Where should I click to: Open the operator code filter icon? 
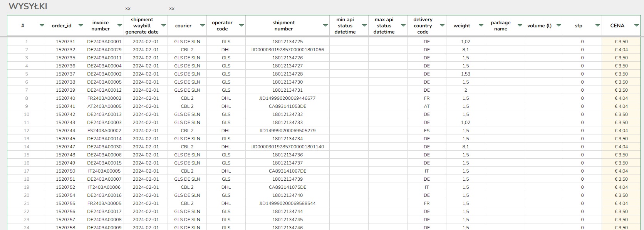(241, 26)
